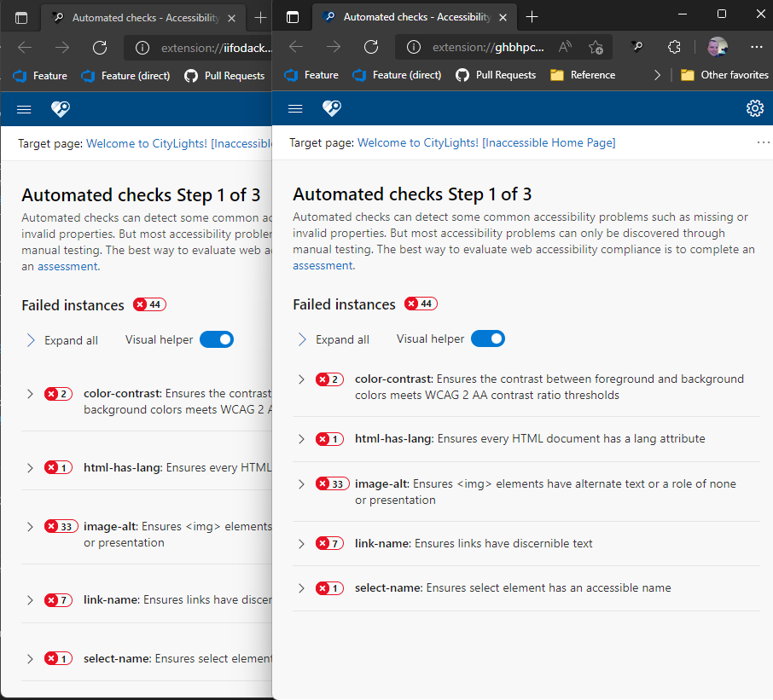Toggle Visual helper switch in the left window
The image size is (773, 700).
[x=217, y=340]
